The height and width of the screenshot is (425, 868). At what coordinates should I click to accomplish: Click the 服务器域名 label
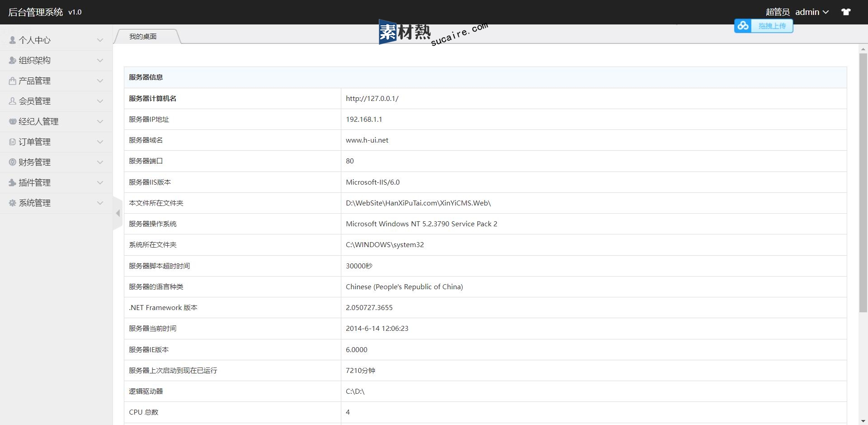point(146,140)
